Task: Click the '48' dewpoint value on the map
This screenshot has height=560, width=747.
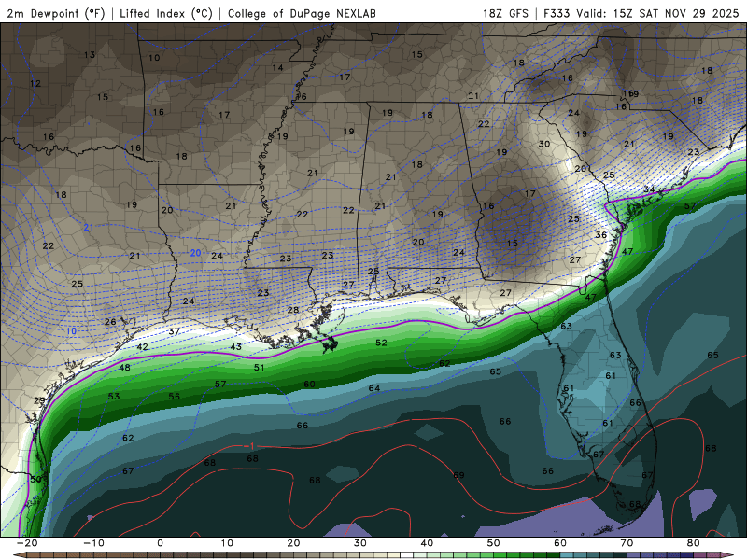Action: (x=124, y=367)
